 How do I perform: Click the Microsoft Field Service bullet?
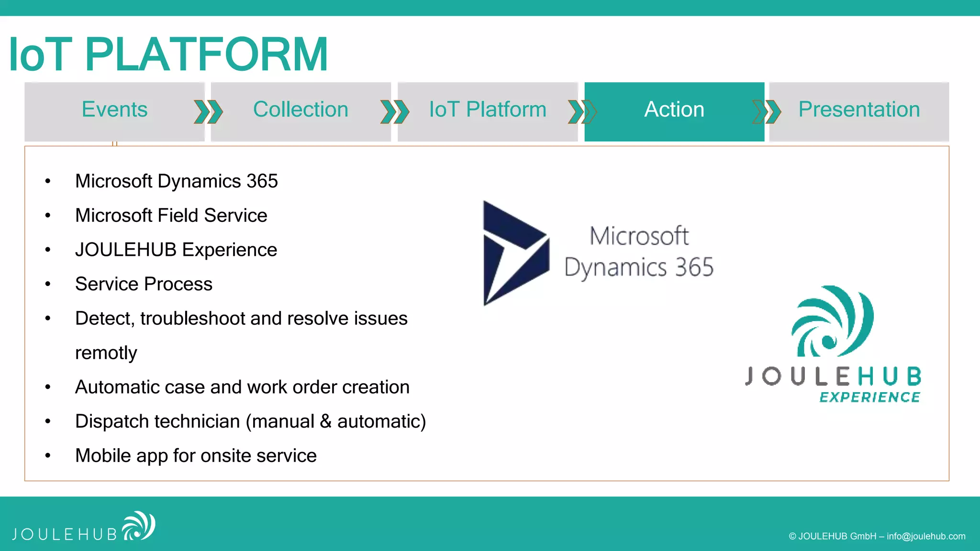171,216
